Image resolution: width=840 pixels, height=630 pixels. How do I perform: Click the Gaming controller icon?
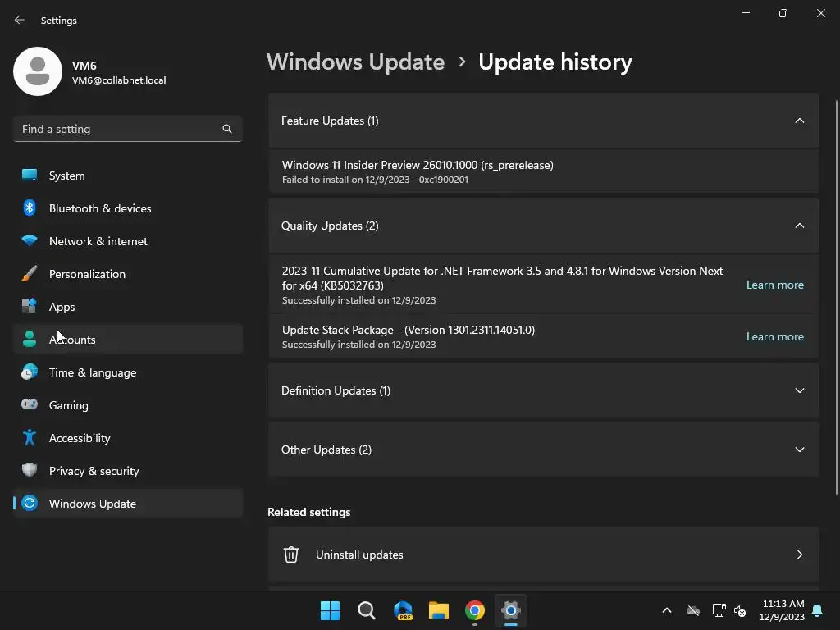pyautogui.click(x=30, y=404)
